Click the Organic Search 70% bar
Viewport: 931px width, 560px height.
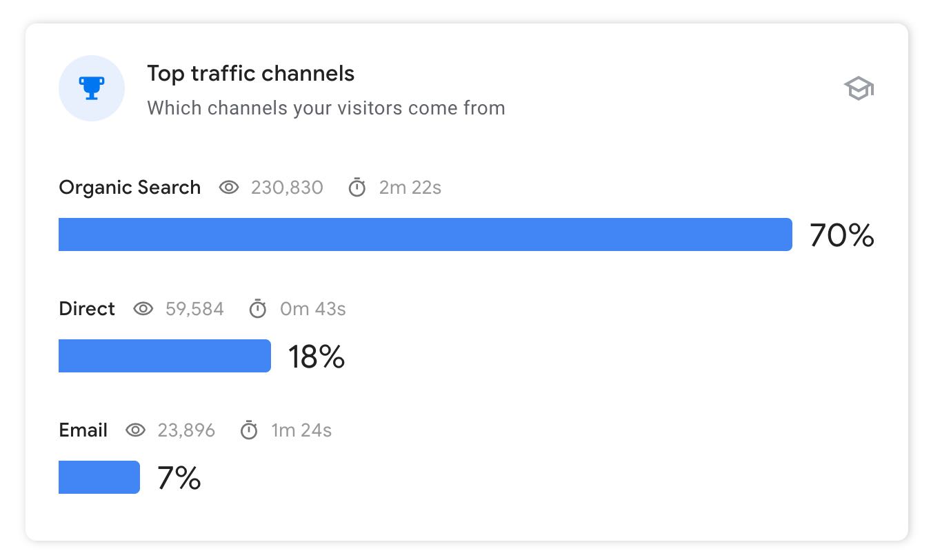426,234
